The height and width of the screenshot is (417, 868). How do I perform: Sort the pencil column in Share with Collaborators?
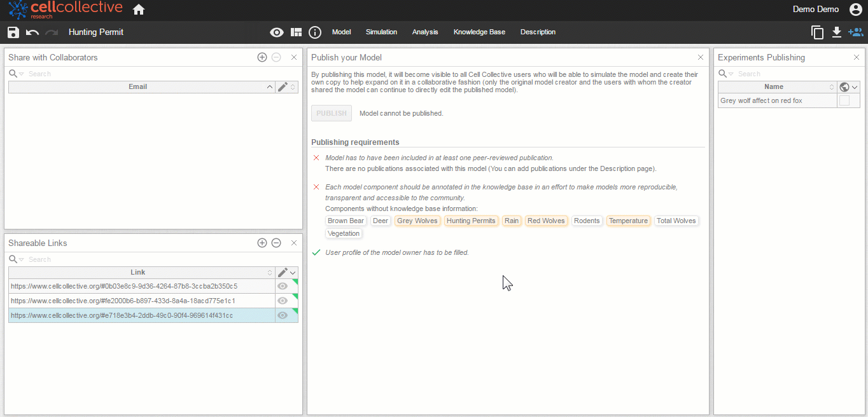click(293, 87)
